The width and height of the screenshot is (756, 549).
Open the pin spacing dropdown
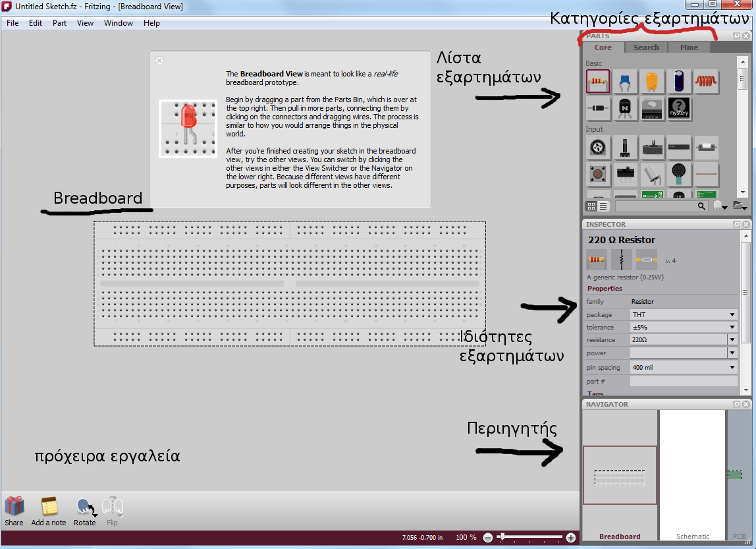pyautogui.click(x=684, y=367)
